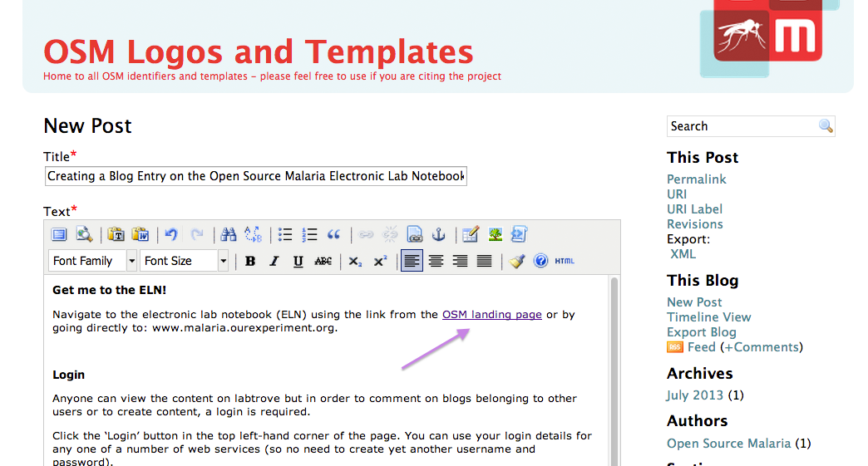Open editor help question mark icon
This screenshot has height=466, width=868.
coord(541,261)
